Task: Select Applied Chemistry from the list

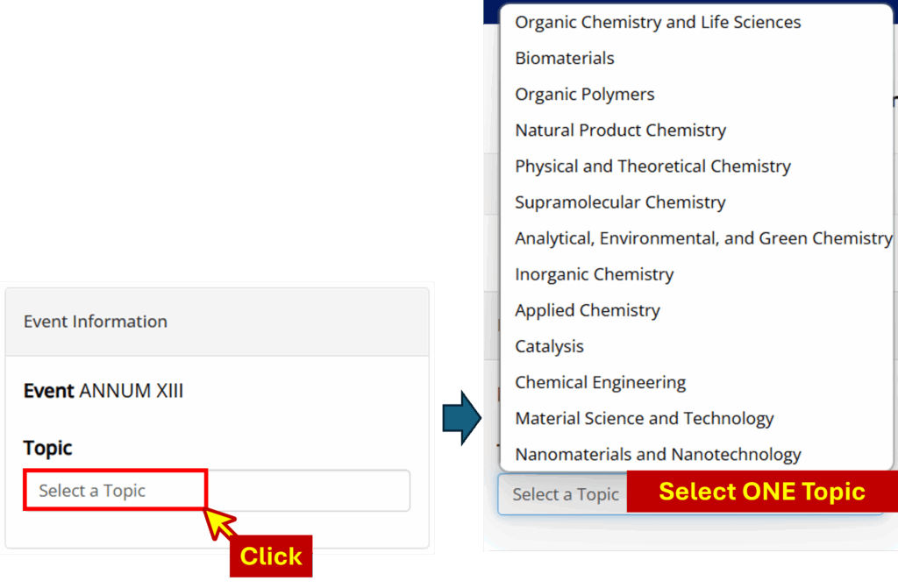Action: [x=588, y=310]
